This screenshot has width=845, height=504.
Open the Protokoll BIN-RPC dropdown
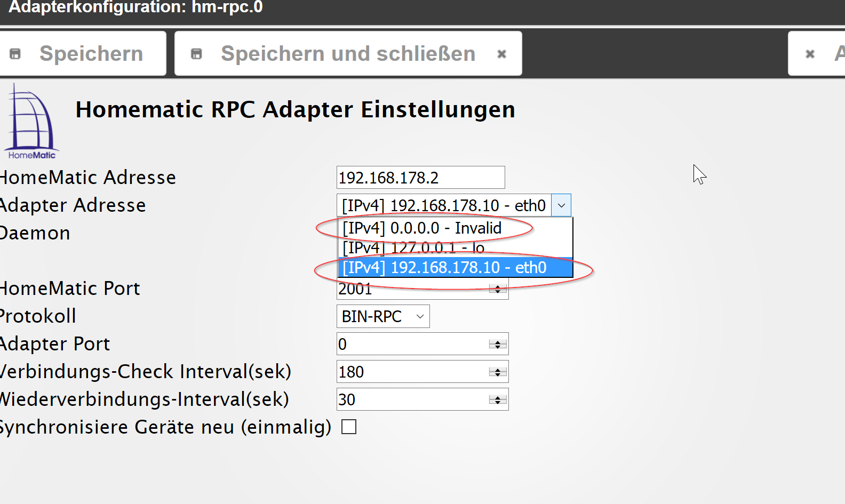click(383, 316)
